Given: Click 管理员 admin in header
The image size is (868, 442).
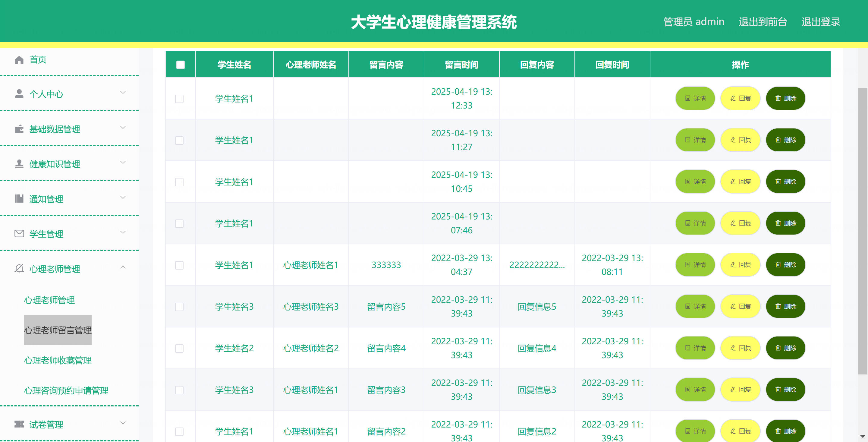Looking at the screenshot, I should point(694,22).
